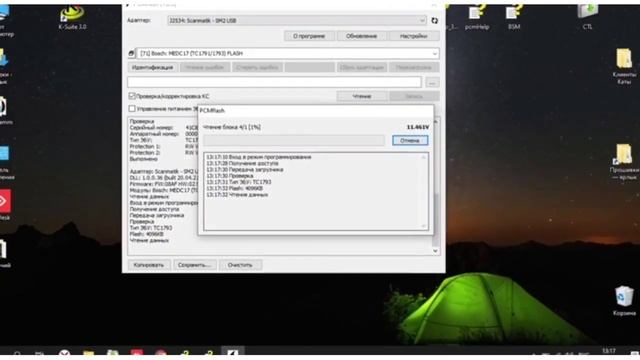Image resolution: width=640 pixels, height=360 pixels.
Task: Click the file browse ellipsis button
Action: [432, 82]
